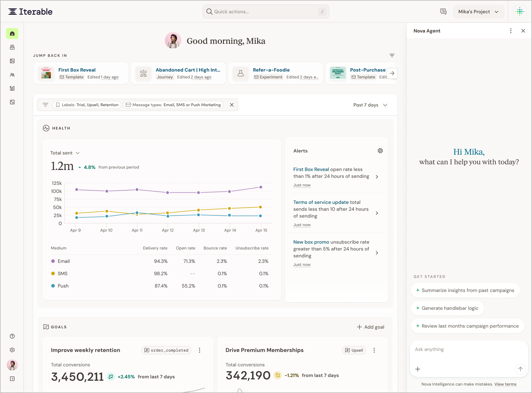This screenshot has height=393, width=532.
Task: Click the Delivery rate column header
Action: point(155,248)
